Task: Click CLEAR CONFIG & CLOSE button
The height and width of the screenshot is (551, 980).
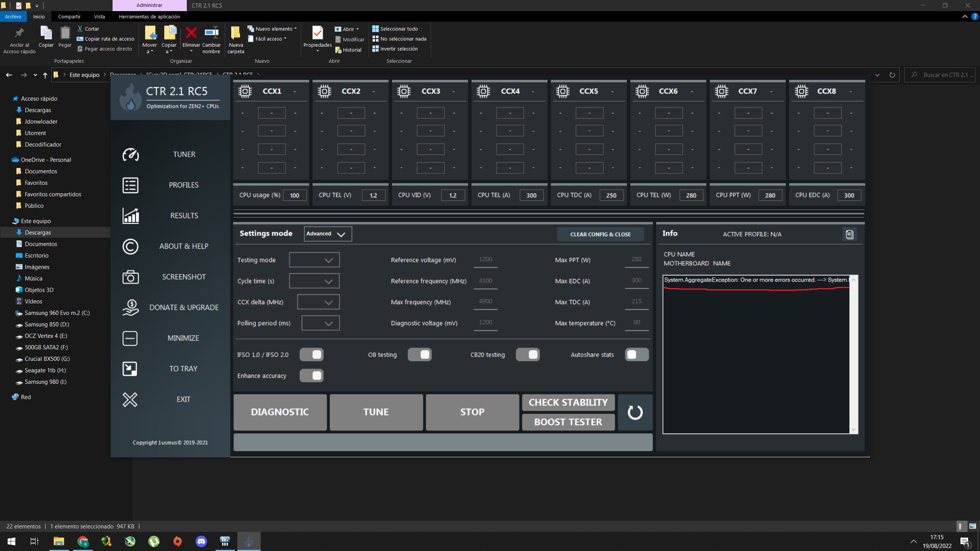Action: (x=600, y=234)
